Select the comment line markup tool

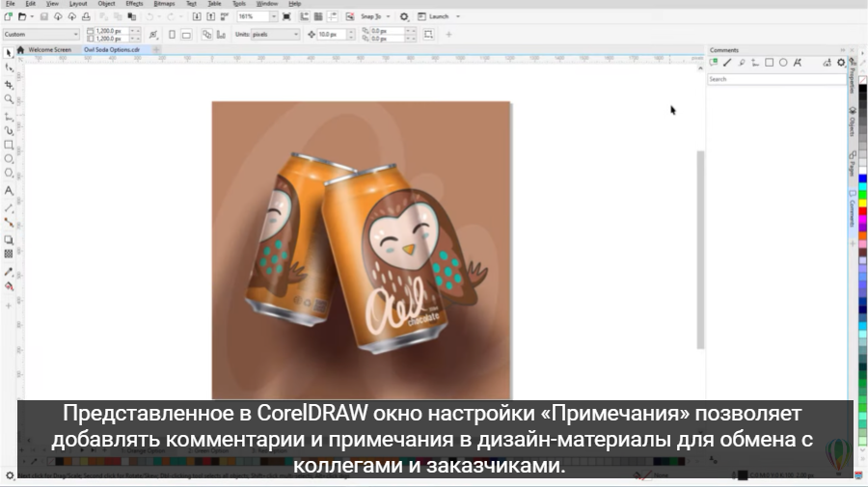click(727, 63)
